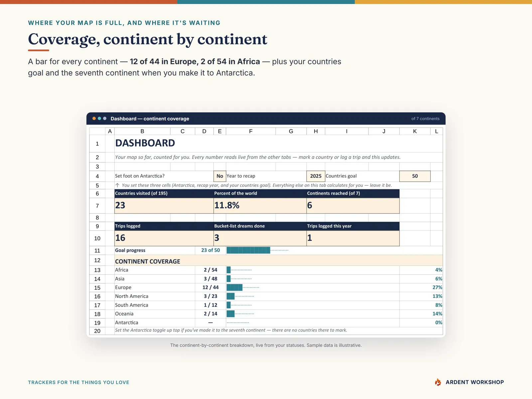Click the Goal progress bar
Image resolution: width=532 pixels, height=399 pixels.
[257, 250]
